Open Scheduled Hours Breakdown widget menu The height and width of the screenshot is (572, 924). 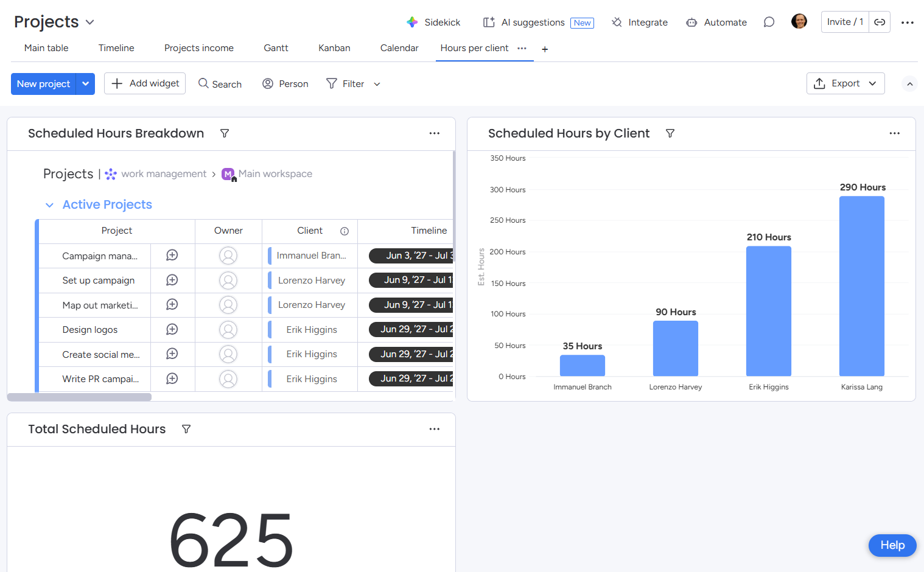click(434, 133)
